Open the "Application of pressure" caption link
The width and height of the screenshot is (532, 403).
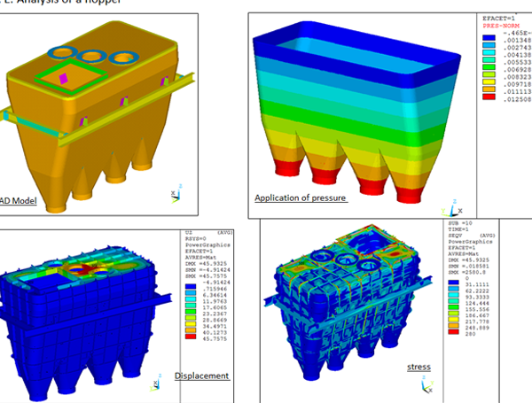301,198
